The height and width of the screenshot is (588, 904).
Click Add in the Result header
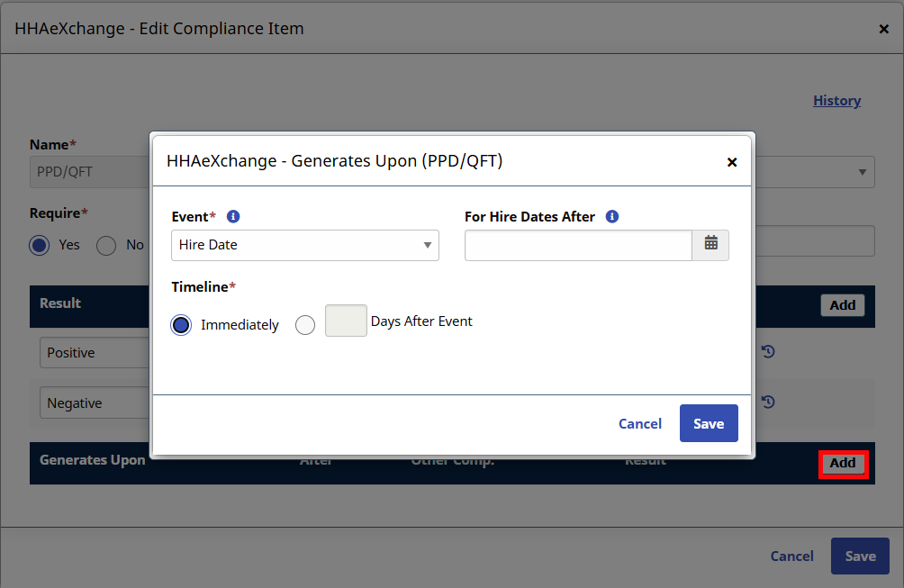(x=842, y=305)
